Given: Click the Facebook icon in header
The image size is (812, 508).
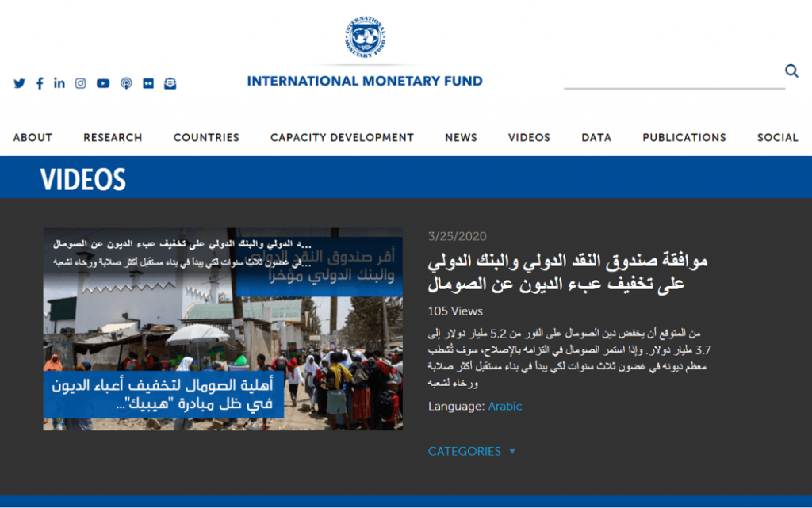Looking at the screenshot, I should point(40,83).
